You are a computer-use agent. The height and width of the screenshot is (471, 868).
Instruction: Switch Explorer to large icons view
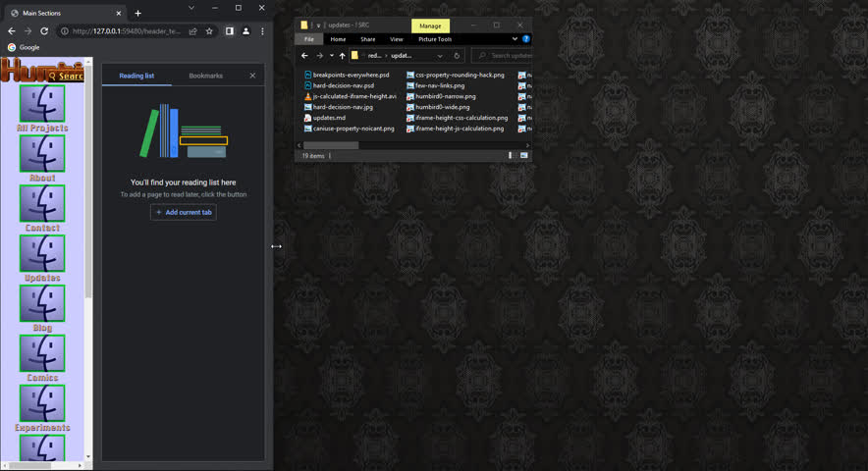click(524, 155)
